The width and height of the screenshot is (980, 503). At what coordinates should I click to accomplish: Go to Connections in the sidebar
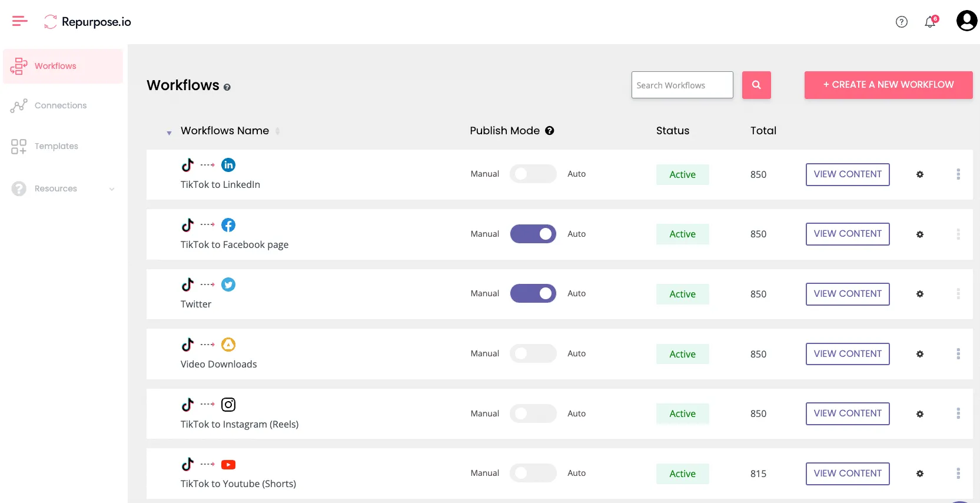[x=61, y=105]
